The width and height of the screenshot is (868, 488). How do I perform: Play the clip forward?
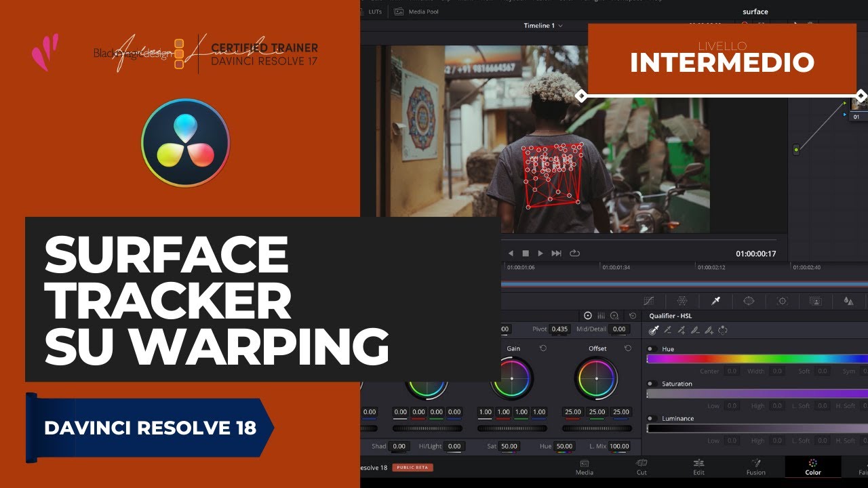tap(540, 253)
